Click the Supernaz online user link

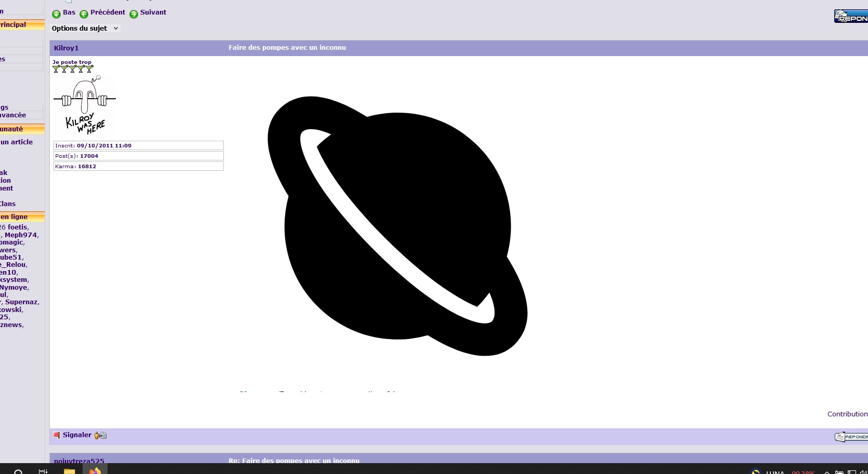pyautogui.click(x=21, y=302)
